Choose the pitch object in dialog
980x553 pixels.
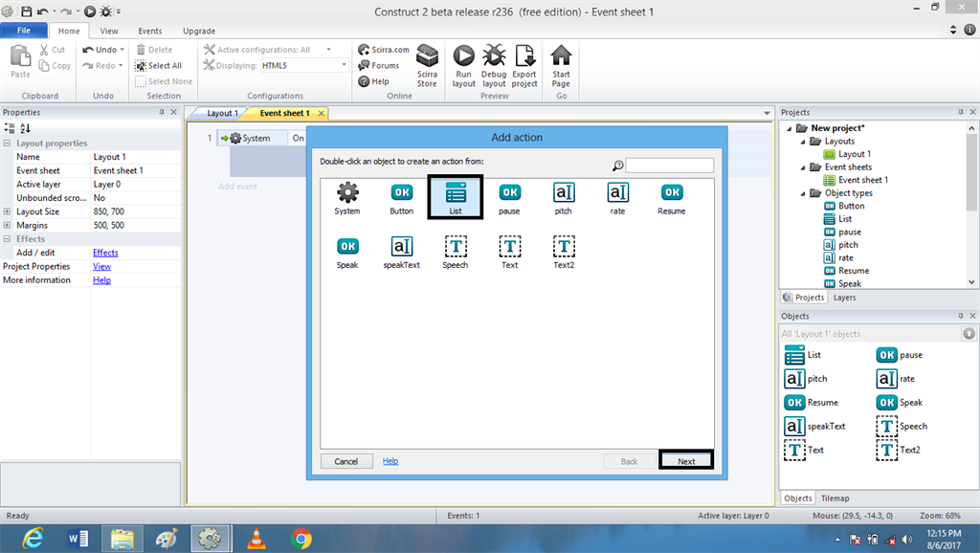pyautogui.click(x=564, y=193)
